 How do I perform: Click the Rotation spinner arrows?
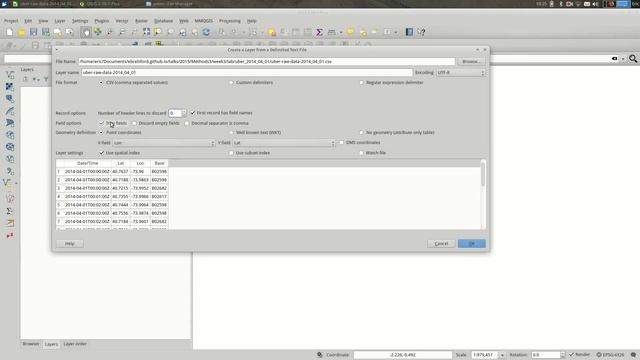tap(562, 355)
